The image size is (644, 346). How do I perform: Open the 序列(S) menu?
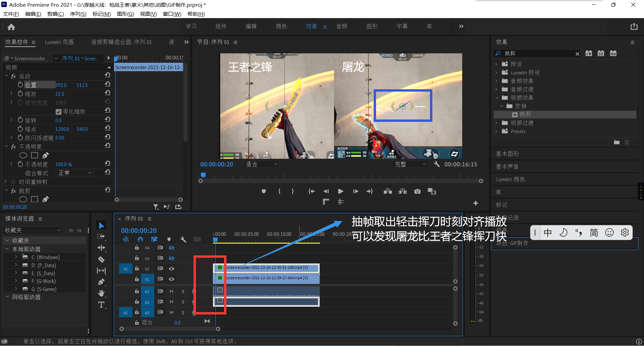pyautogui.click(x=78, y=14)
